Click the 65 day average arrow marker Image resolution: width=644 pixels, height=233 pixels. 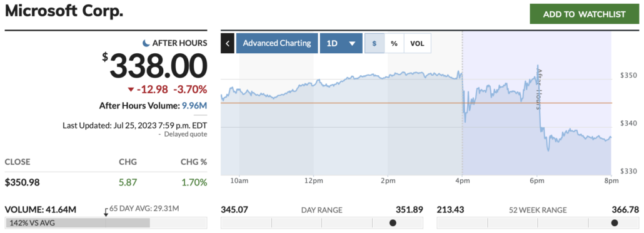106,212
